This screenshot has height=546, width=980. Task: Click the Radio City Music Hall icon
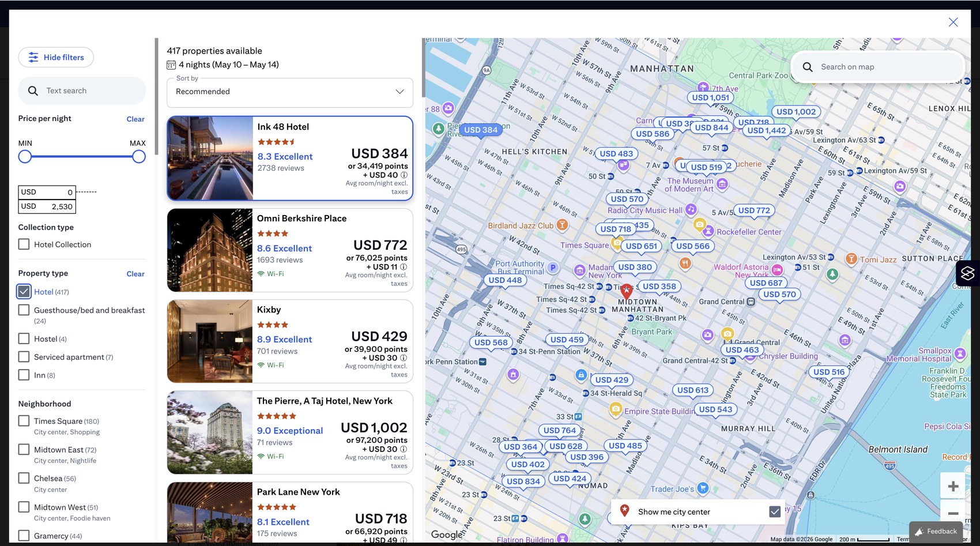tap(691, 209)
